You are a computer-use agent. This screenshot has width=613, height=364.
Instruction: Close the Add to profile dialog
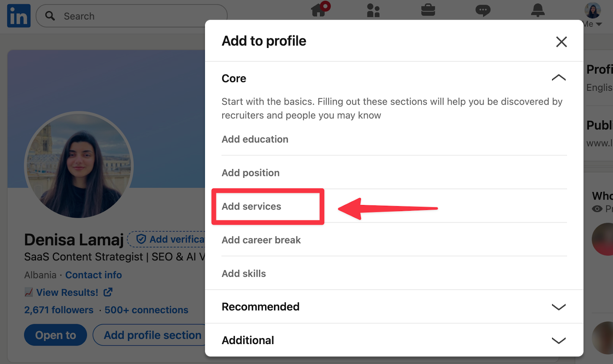point(561,42)
